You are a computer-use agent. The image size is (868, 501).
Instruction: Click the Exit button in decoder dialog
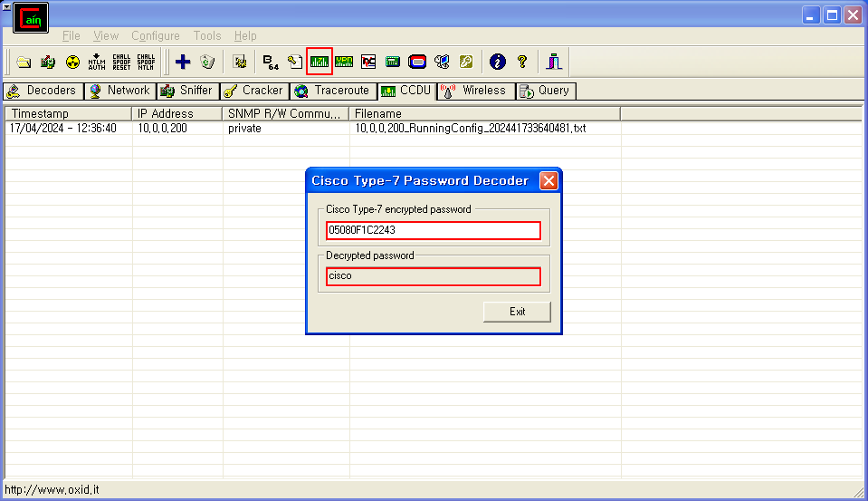[517, 312]
